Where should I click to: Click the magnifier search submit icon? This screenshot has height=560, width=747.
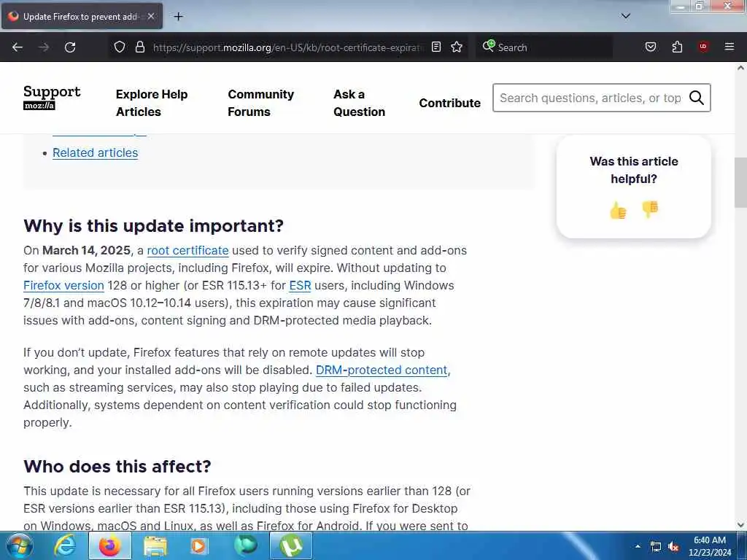coord(697,98)
